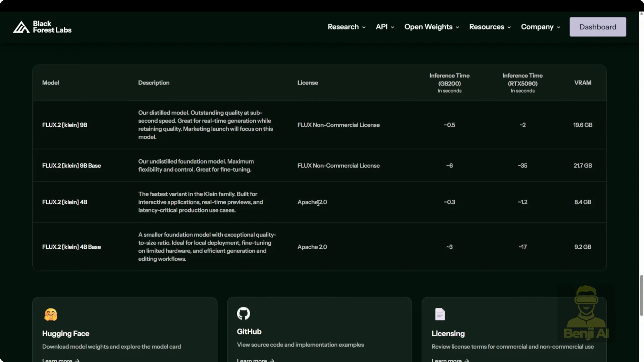Click arrow icon next to Hugging Face Learn more
Image resolution: width=644 pixels, height=362 pixels.
click(x=77, y=360)
